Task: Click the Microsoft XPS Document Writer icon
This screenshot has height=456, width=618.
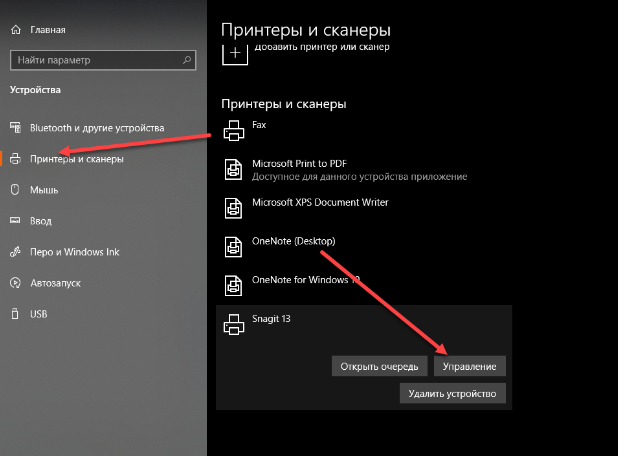Action: [233, 208]
